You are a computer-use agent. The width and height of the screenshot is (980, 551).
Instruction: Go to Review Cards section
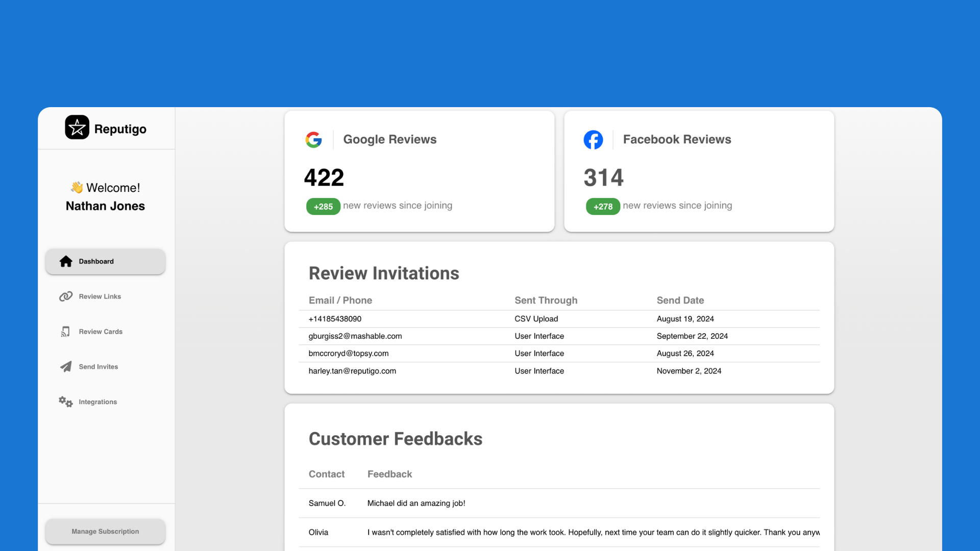(x=105, y=332)
